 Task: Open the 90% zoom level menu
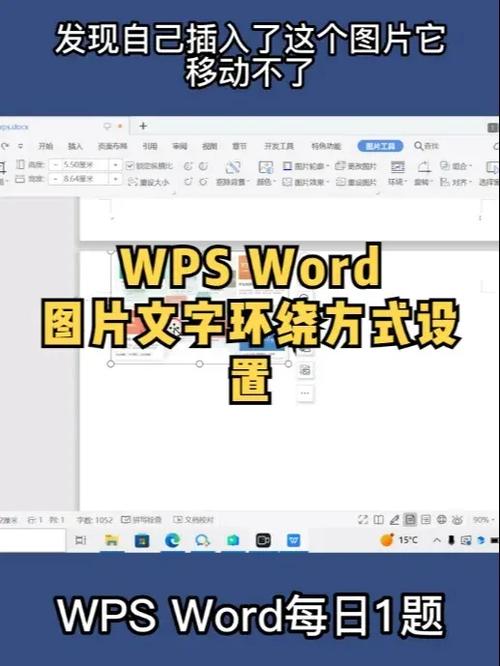(x=483, y=520)
